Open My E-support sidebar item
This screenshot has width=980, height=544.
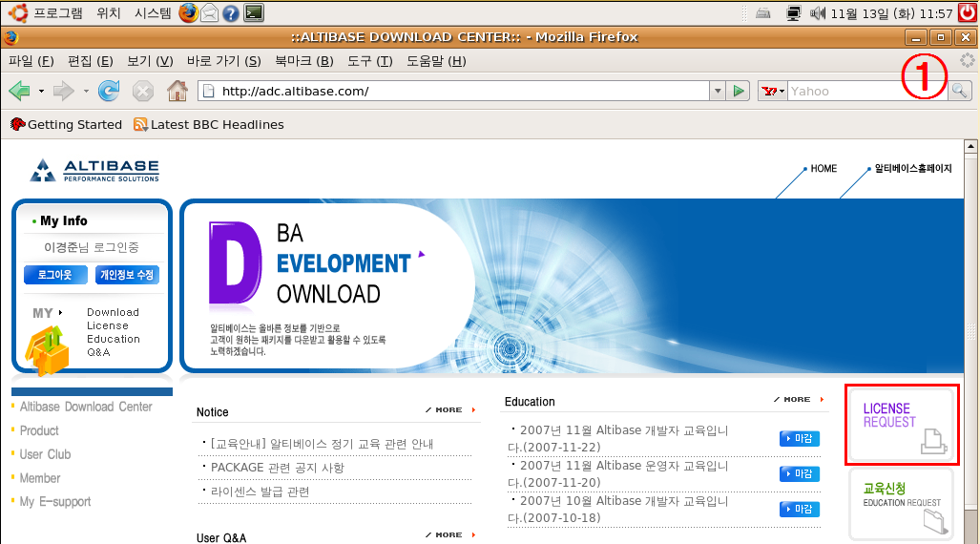pyautogui.click(x=55, y=502)
